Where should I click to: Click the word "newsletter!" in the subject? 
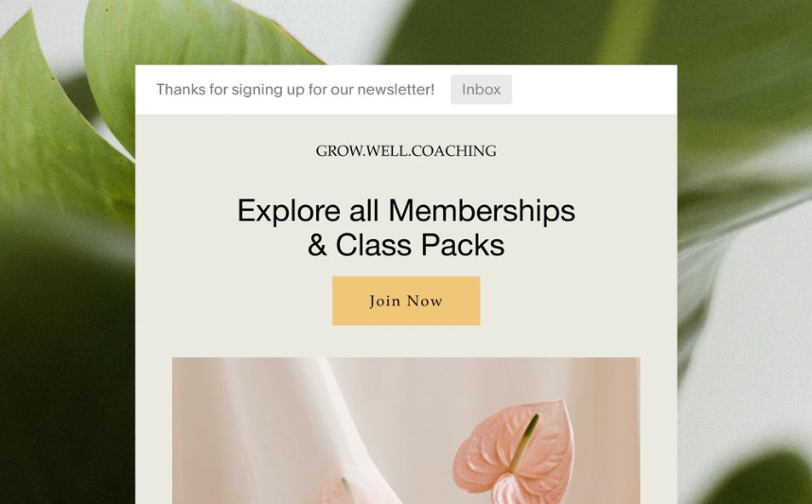click(396, 90)
